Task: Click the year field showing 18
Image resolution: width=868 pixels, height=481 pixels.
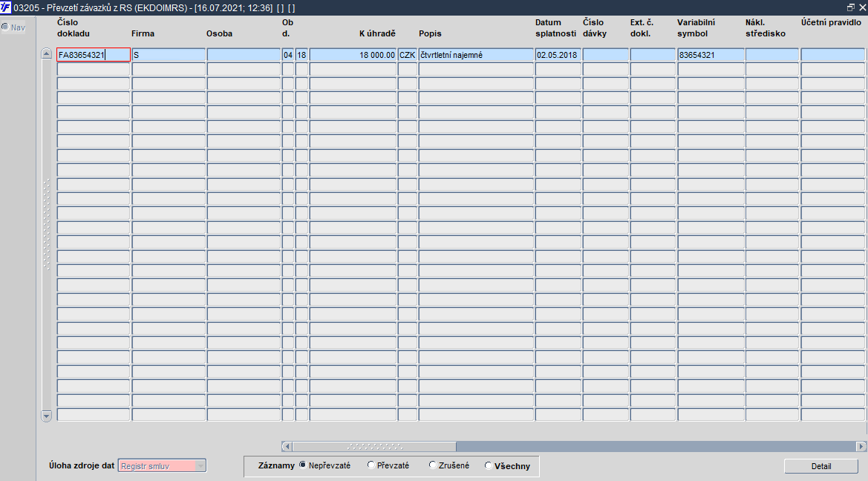Action: point(301,55)
